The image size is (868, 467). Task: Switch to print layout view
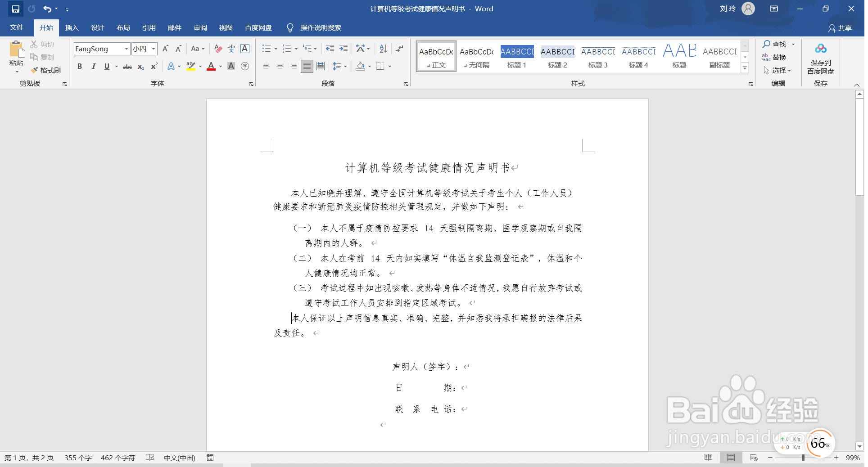tap(731, 458)
